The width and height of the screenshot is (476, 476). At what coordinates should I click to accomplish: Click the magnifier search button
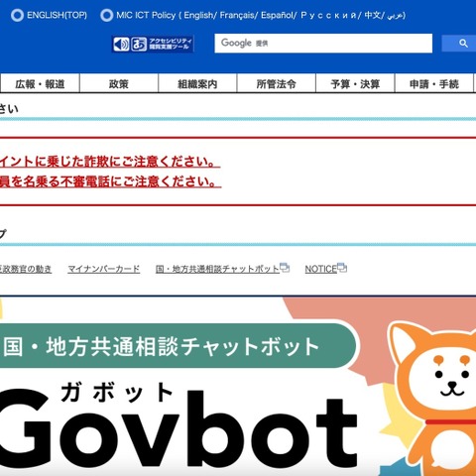(463, 44)
